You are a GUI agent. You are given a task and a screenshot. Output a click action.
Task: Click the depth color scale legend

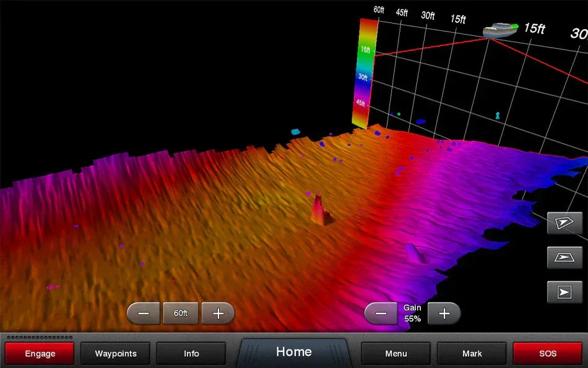[364, 71]
